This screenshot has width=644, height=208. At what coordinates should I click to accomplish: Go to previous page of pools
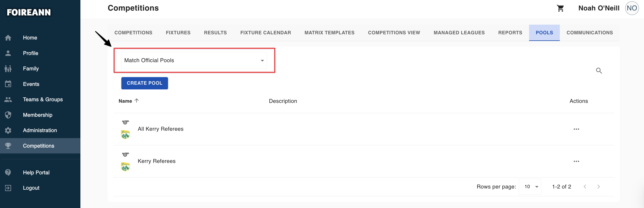pyautogui.click(x=585, y=187)
